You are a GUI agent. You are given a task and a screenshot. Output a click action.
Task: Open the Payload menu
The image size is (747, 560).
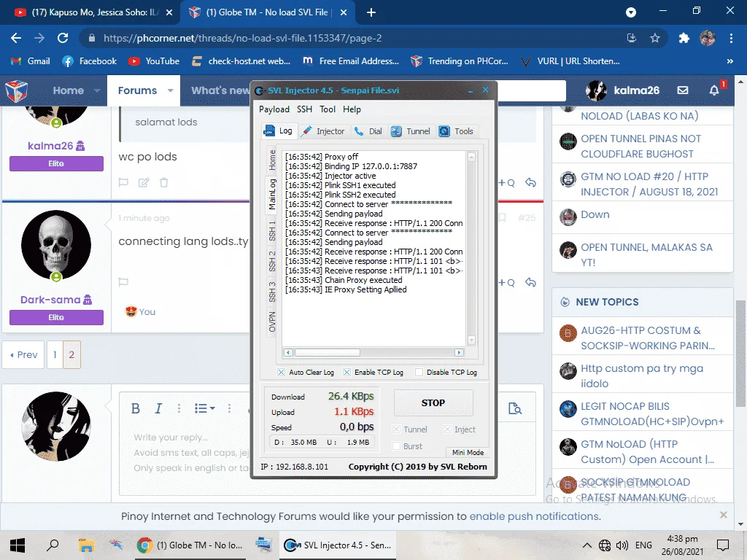click(x=274, y=109)
